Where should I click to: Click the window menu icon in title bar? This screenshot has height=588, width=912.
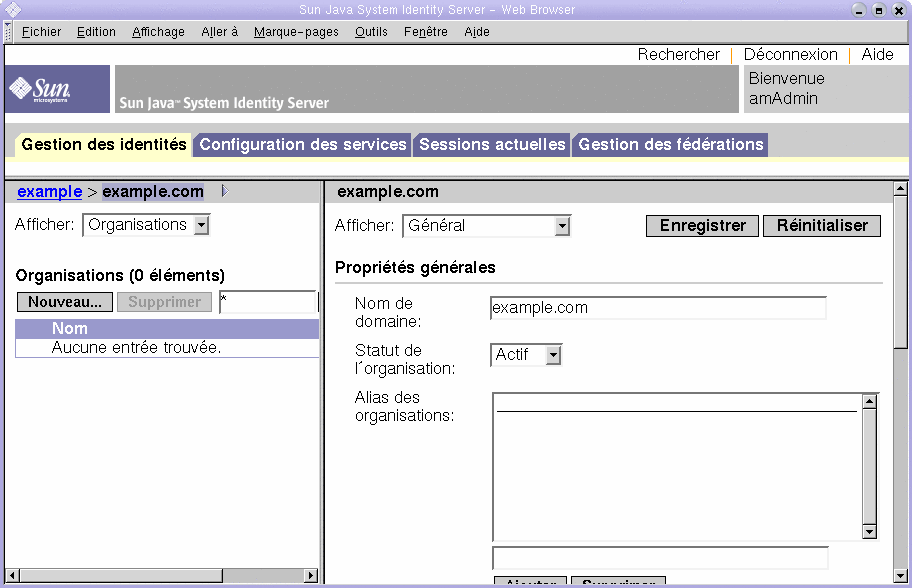13,9
